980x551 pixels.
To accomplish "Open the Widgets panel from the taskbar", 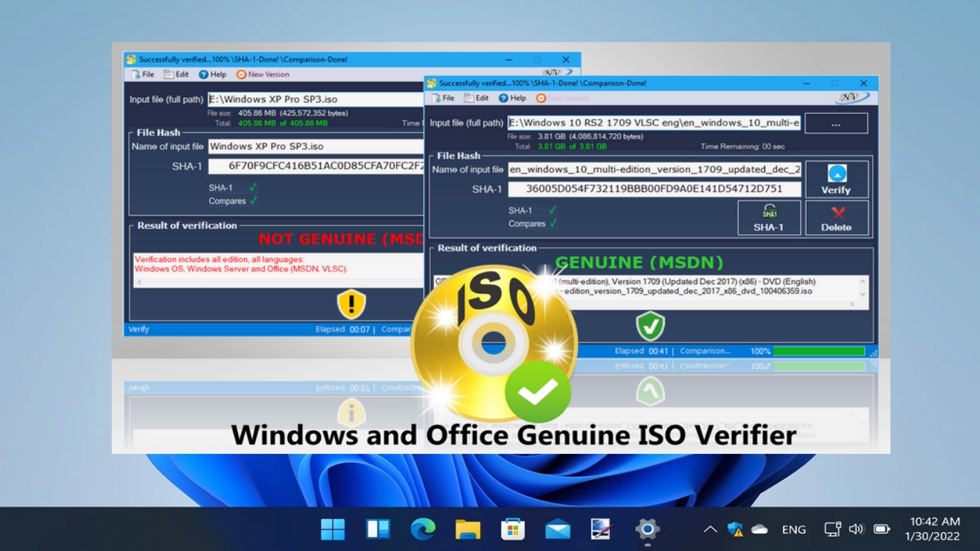I will [x=378, y=529].
